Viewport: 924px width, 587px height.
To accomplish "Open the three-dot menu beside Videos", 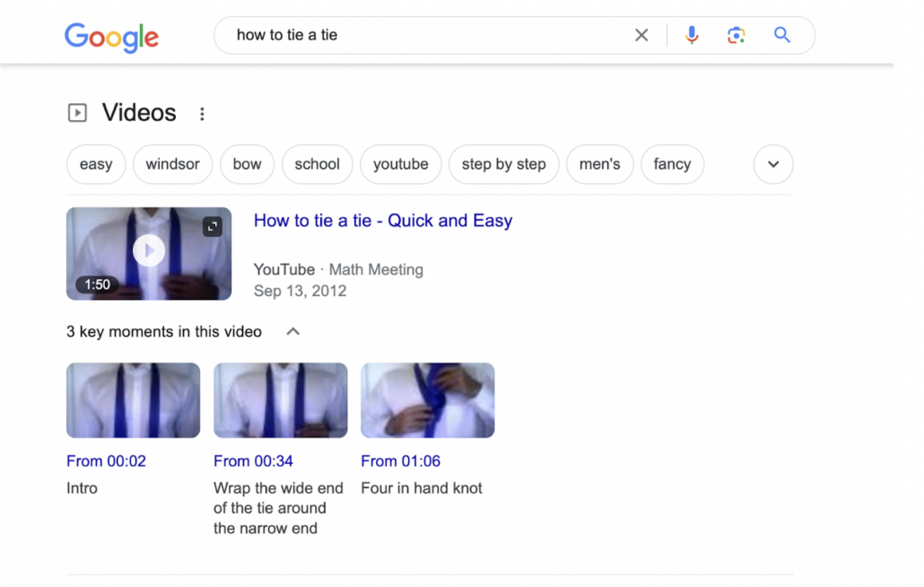I will click(202, 114).
